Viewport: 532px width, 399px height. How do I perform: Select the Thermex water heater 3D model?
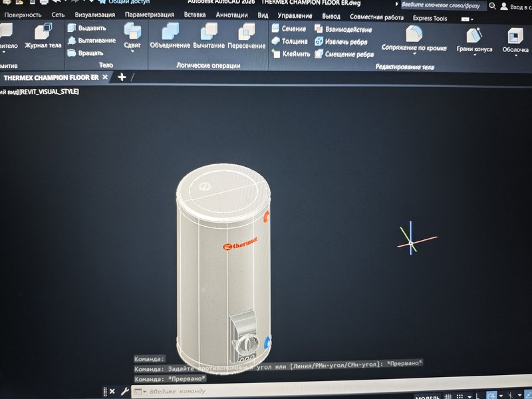223,268
